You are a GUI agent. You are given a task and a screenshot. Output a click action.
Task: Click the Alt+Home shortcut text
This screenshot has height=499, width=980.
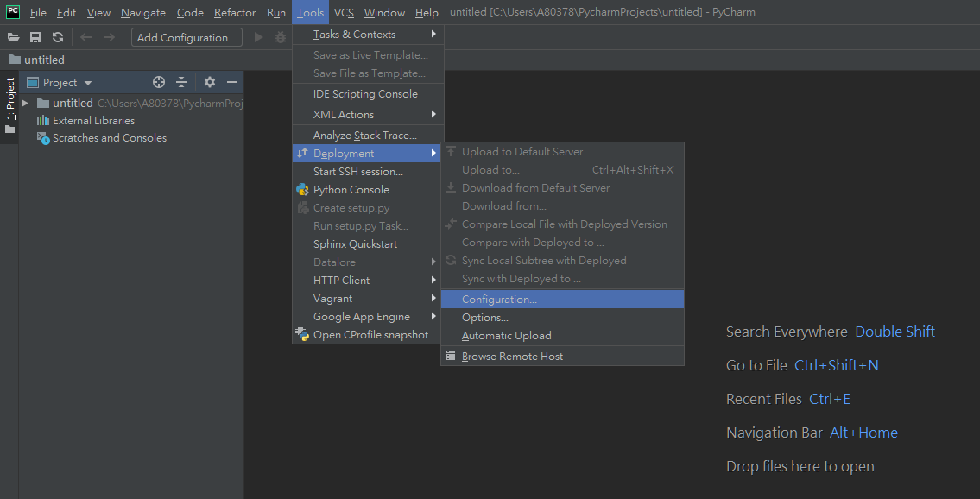click(863, 433)
